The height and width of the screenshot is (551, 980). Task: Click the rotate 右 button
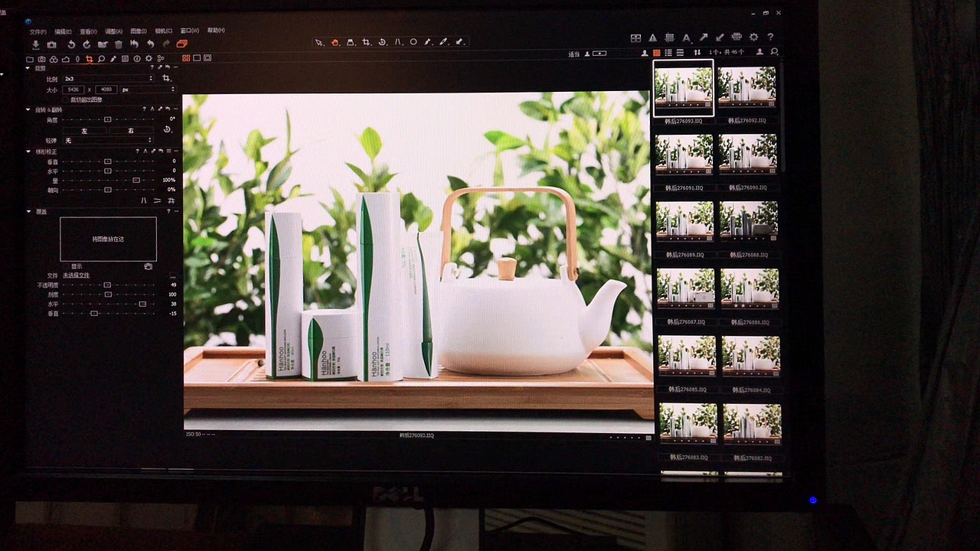[132, 131]
